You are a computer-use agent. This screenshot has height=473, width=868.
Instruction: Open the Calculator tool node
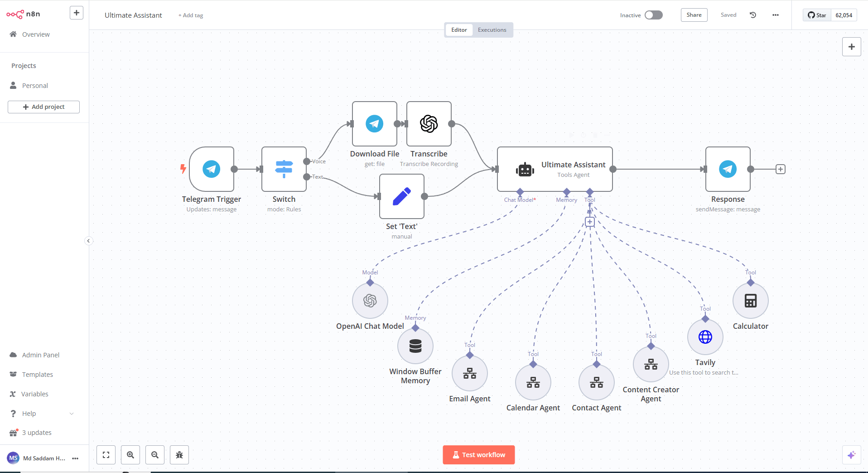coord(751,301)
